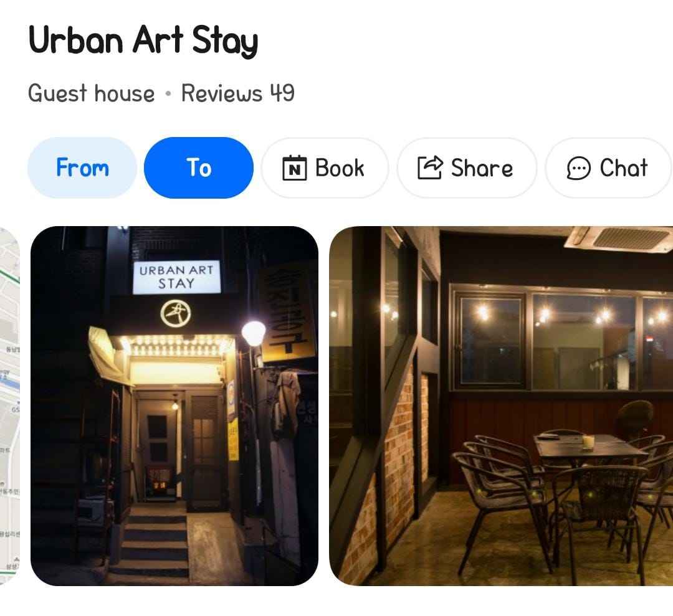The height and width of the screenshot is (616, 673).
Task: Start a Chat with the guest house
Action: click(x=608, y=168)
